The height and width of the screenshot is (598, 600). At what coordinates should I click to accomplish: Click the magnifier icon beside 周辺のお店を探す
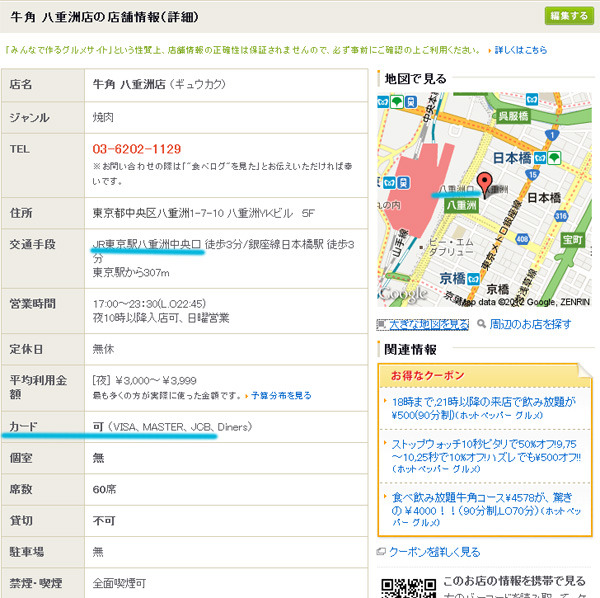click(481, 324)
